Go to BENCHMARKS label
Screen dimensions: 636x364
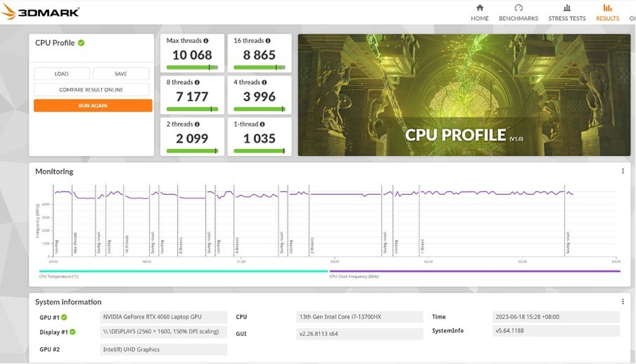coord(518,19)
